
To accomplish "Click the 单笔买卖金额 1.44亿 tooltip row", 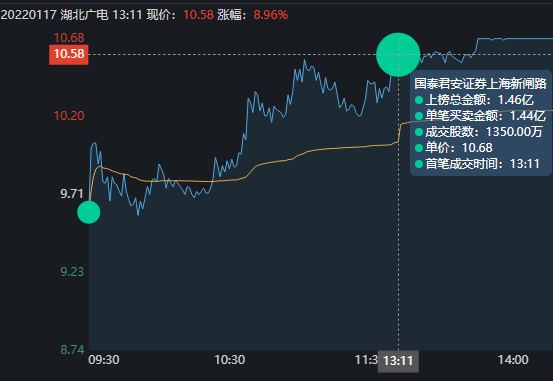I will (480, 116).
